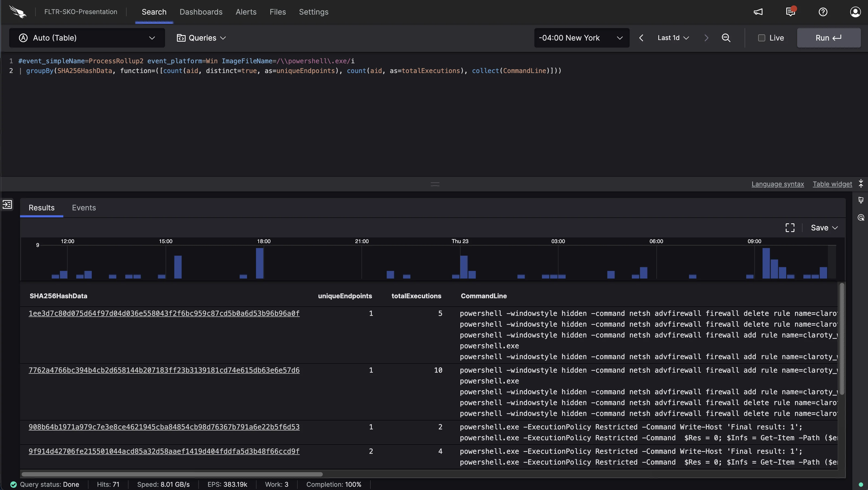
Task: Switch to the Events tab
Action: point(84,207)
